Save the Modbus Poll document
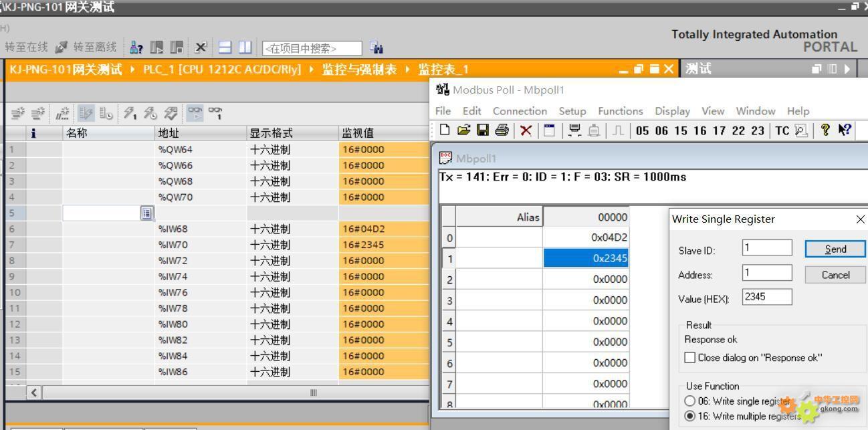The image size is (868, 430). coord(482,130)
